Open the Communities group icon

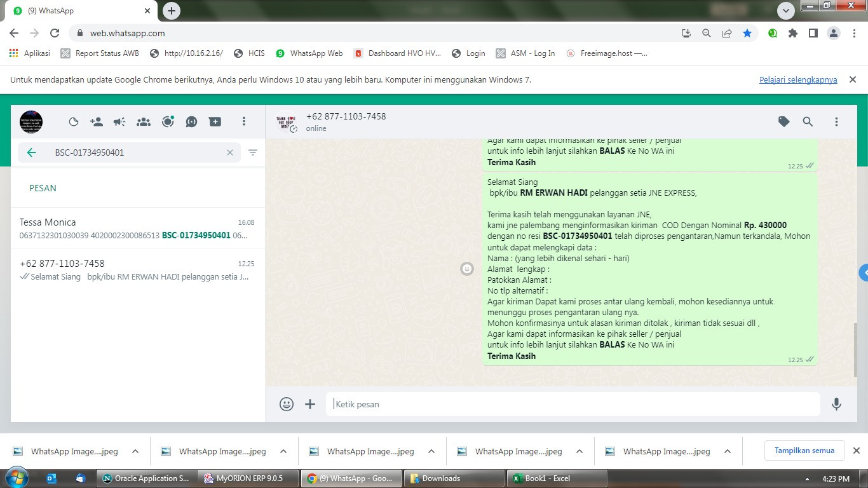144,122
